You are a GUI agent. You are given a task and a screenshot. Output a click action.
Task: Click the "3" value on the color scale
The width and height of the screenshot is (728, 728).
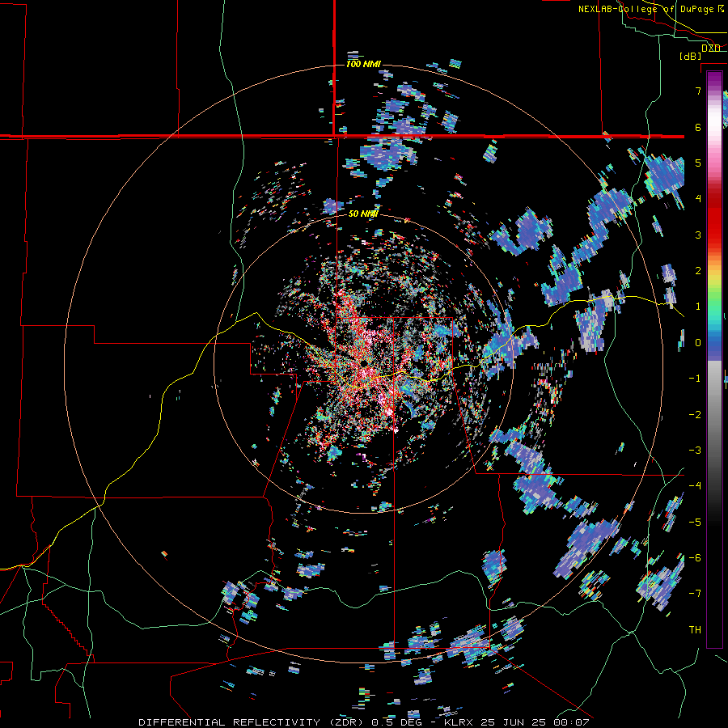[698, 235]
